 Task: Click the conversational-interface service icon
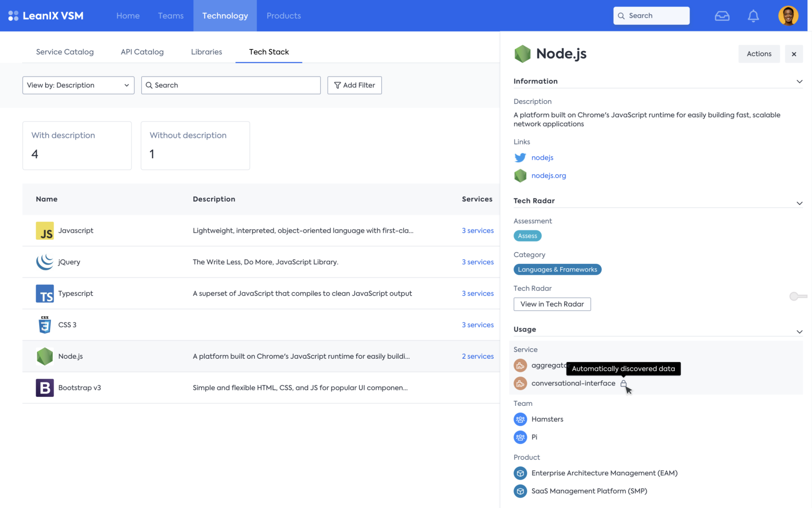520,383
